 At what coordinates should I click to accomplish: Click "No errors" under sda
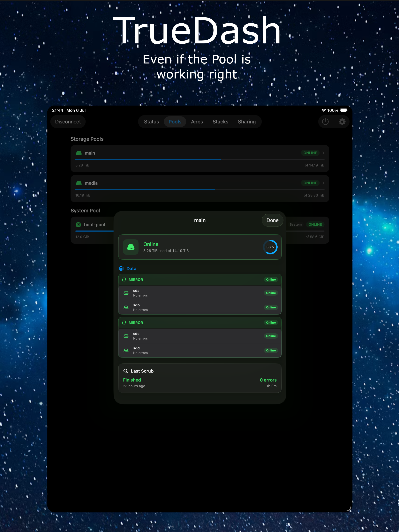140,295
